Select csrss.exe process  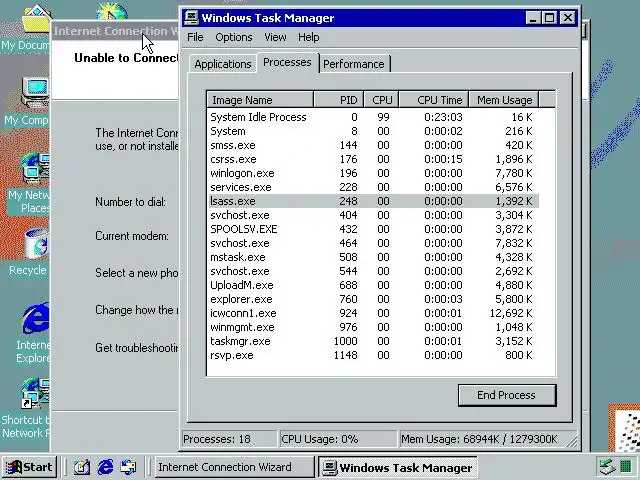pyautogui.click(x=373, y=159)
